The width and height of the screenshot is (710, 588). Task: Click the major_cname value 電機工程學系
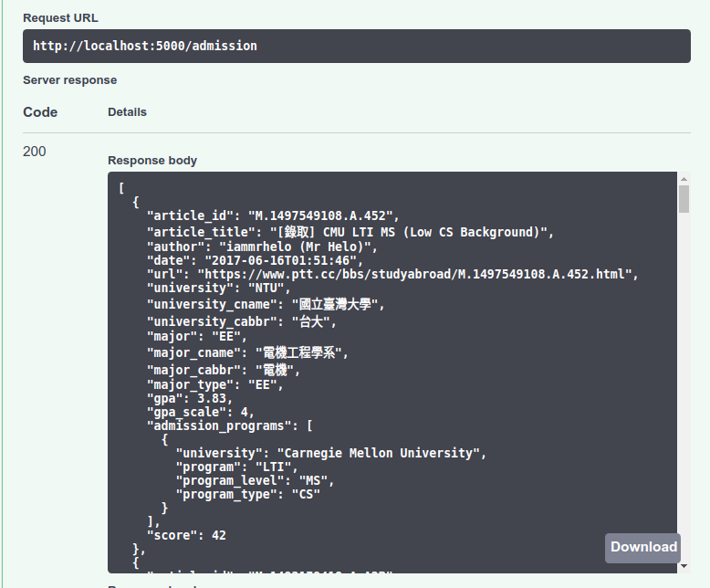(x=298, y=352)
